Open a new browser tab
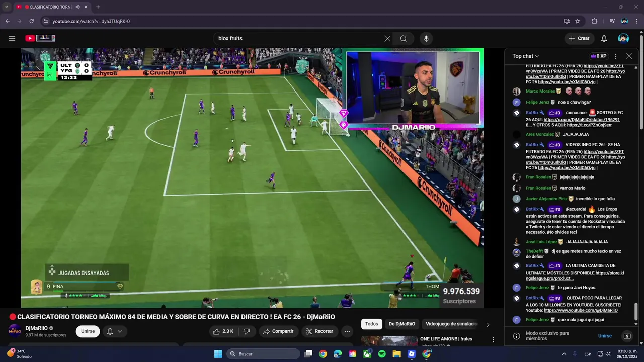 [98, 7]
